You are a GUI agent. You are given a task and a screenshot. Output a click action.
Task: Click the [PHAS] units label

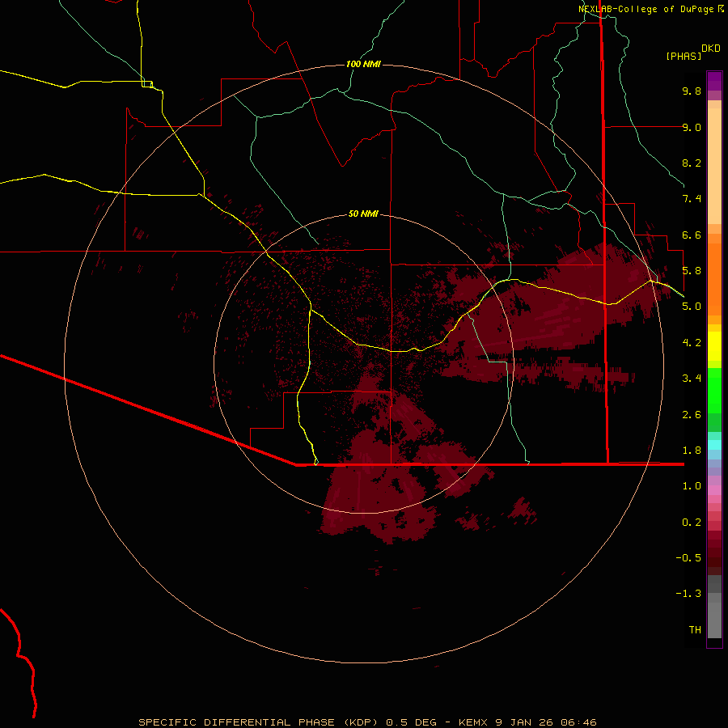pyautogui.click(x=684, y=56)
